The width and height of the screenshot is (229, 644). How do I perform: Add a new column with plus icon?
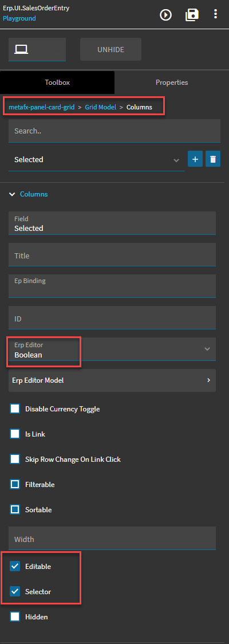(x=195, y=159)
